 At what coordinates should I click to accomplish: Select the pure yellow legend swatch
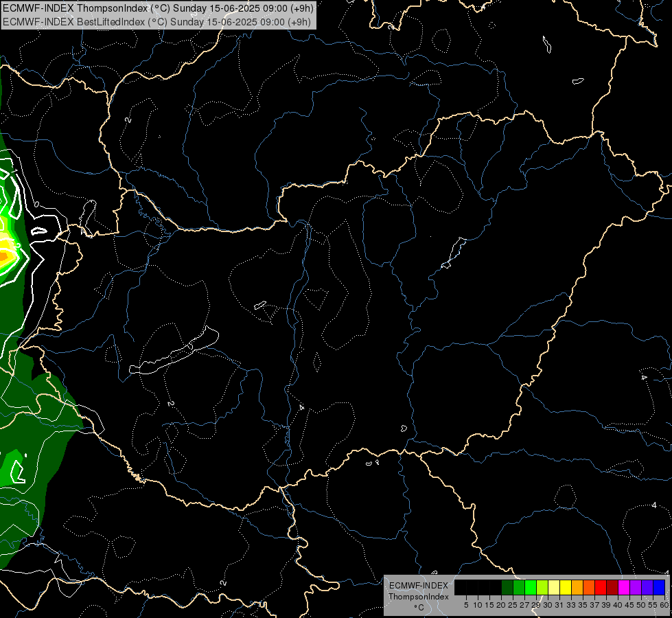click(566, 587)
